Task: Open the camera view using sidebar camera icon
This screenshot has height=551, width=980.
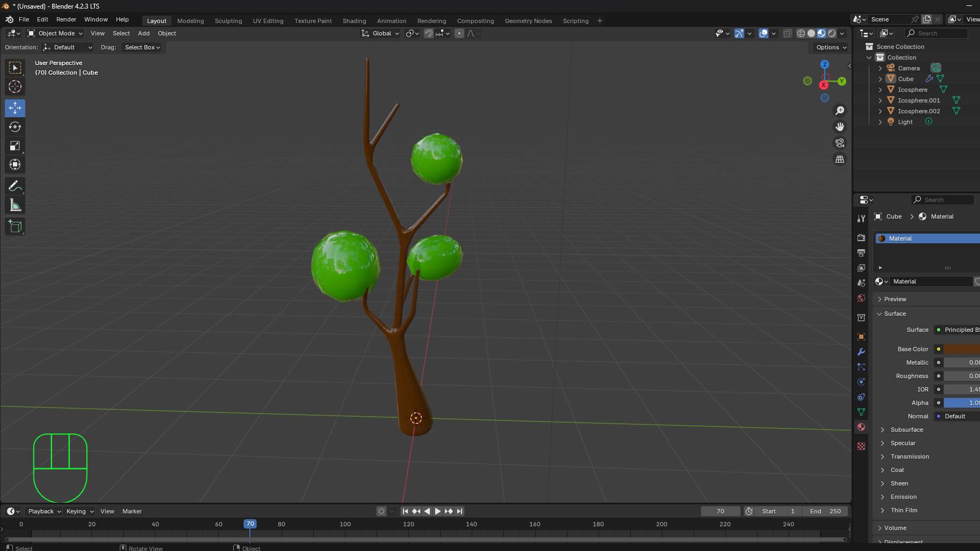Action: coord(840,143)
